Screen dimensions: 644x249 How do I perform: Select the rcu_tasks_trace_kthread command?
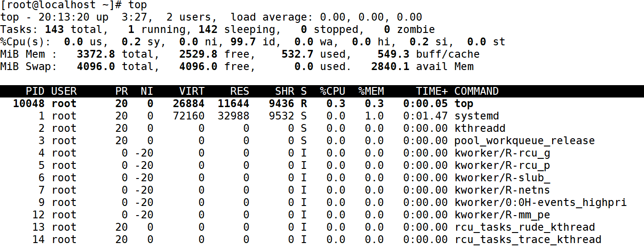pyautogui.click(x=528, y=239)
